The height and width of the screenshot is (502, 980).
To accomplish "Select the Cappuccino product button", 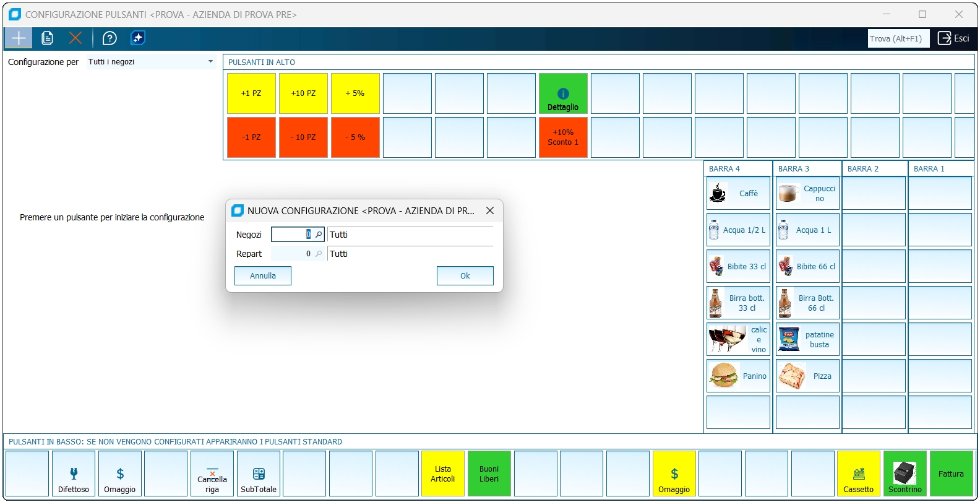I will click(807, 193).
